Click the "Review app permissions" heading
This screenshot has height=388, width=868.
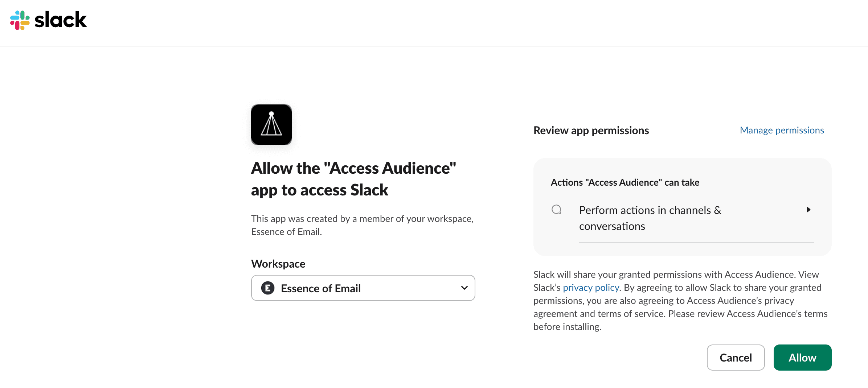591,130
